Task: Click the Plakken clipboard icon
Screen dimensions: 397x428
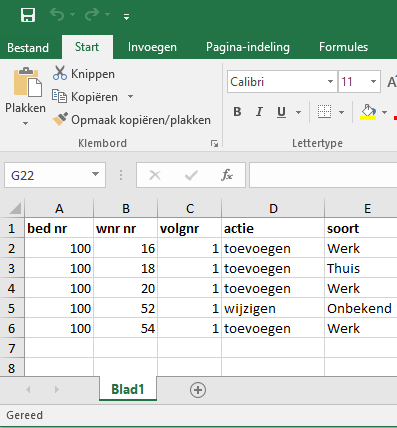Action: tap(28, 82)
